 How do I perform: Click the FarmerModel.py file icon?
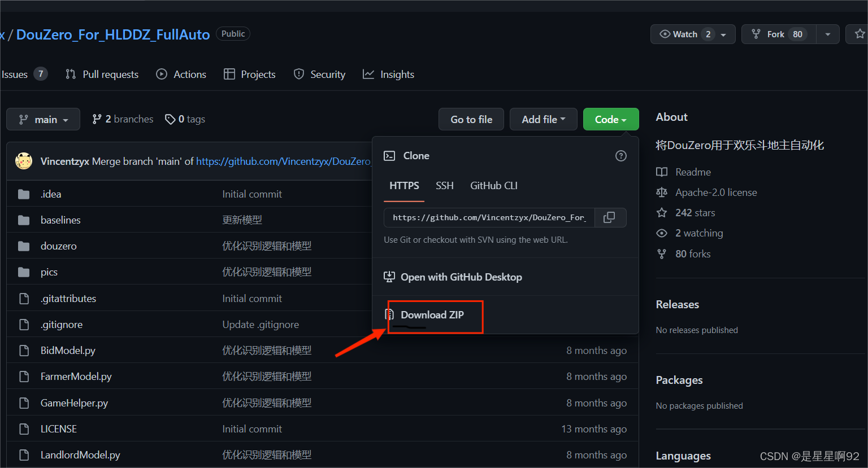24,377
